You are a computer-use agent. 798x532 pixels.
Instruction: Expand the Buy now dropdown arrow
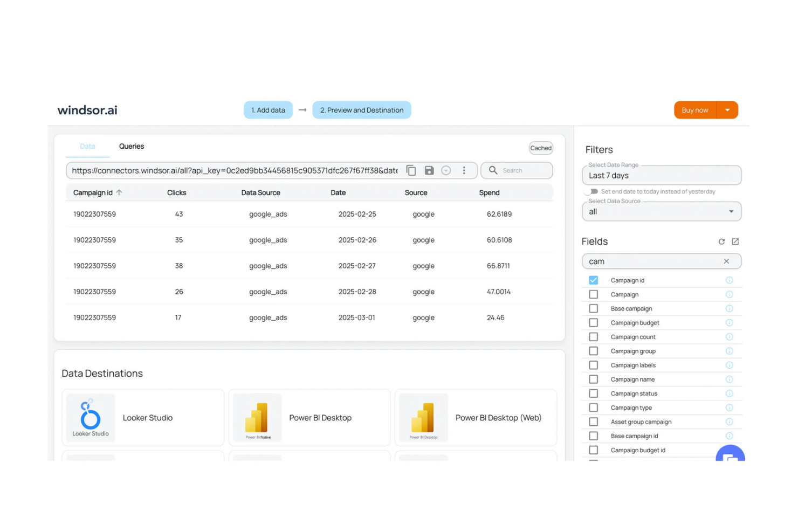click(x=728, y=109)
